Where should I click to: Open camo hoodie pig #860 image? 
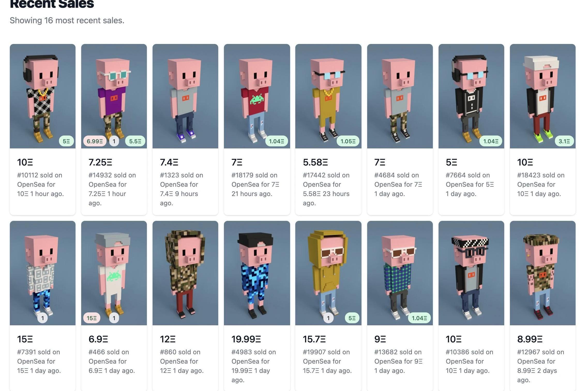185,273
